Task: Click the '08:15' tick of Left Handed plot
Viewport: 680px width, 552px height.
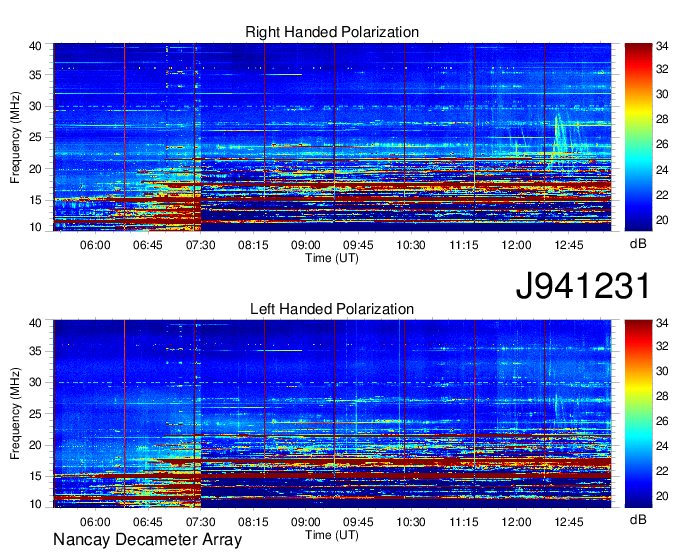Action: tap(253, 522)
